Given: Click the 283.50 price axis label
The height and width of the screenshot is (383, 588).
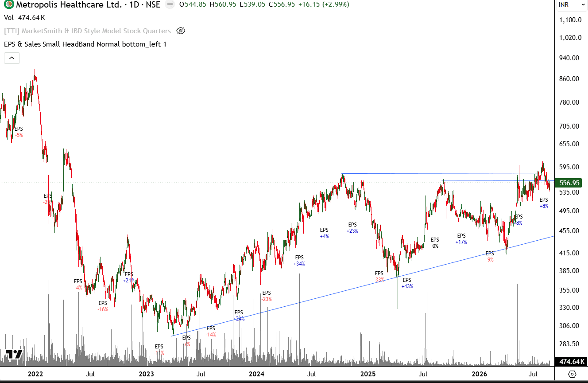Looking at the screenshot, I should (x=570, y=344).
